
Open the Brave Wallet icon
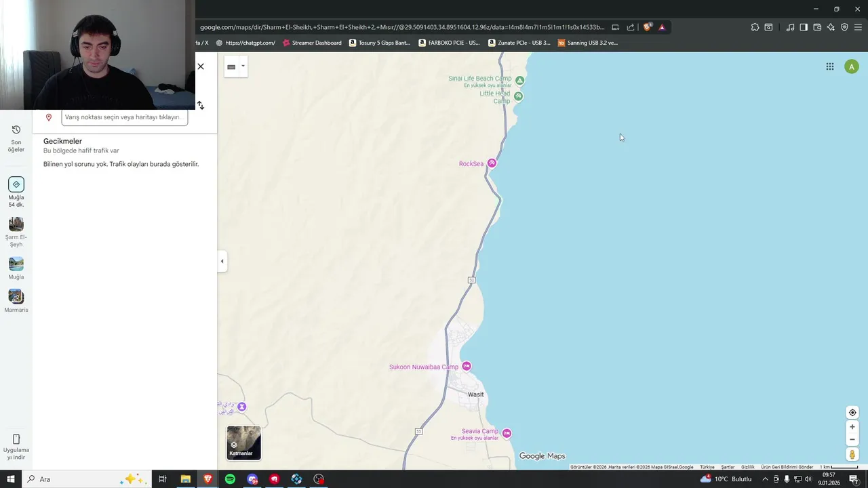(x=817, y=27)
